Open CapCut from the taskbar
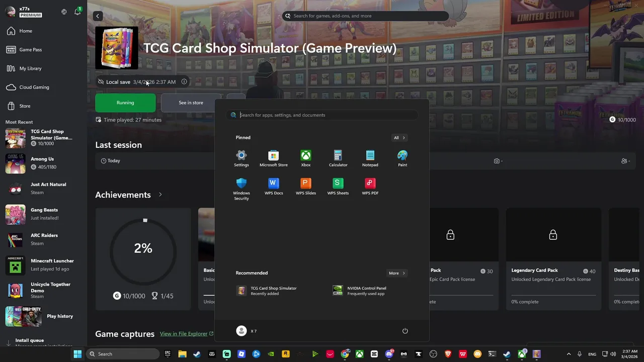This screenshot has height=362, width=644. 374,354
